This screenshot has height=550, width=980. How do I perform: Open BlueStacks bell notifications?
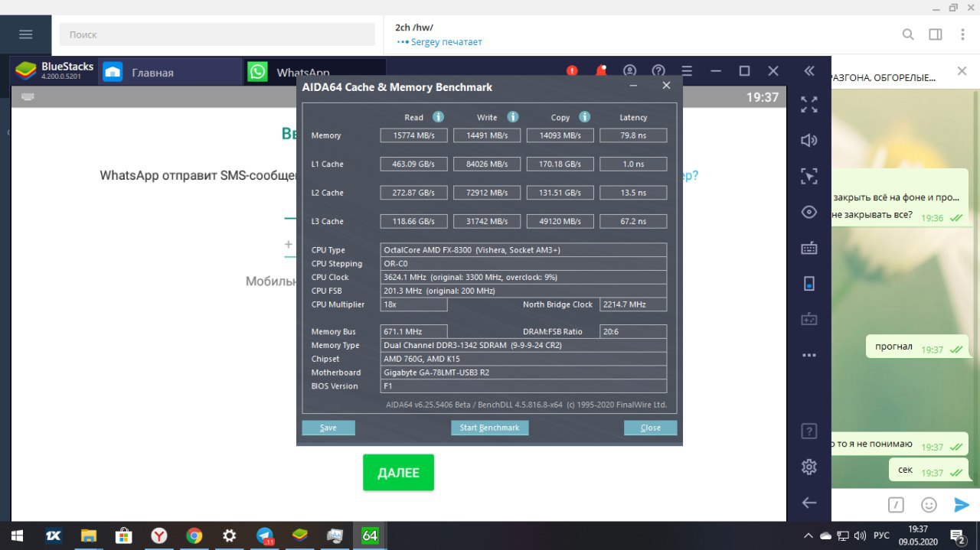pyautogui.click(x=601, y=71)
